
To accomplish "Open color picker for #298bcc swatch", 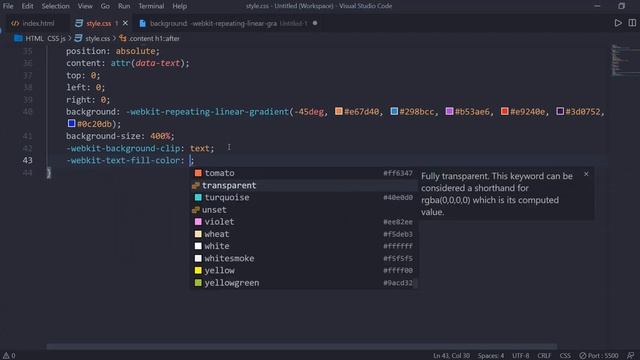I will click(394, 111).
